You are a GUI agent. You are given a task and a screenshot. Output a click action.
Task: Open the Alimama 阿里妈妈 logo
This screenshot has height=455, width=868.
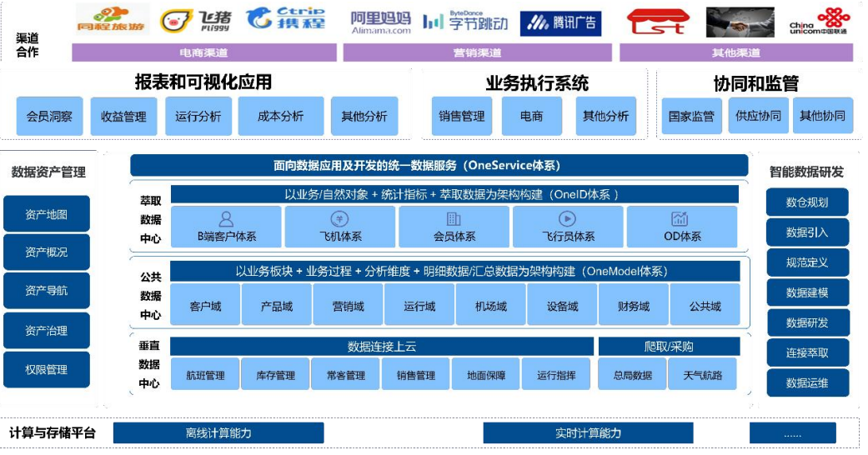click(380, 22)
